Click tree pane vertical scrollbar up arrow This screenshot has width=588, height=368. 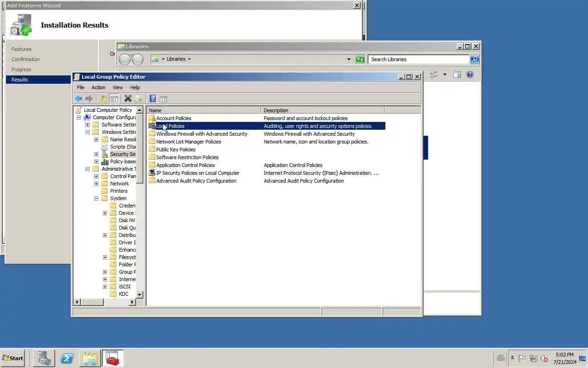(140, 110)
